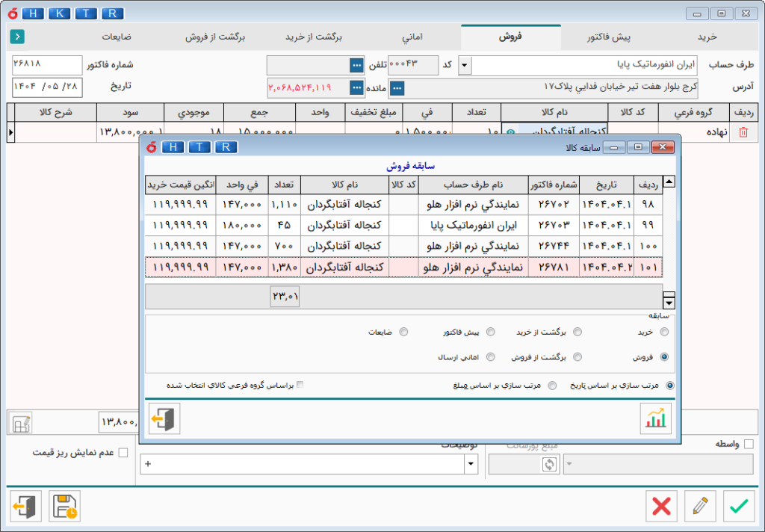Switch to the ضایعات tab
The height and width of the screenshot is (532, 765).
coord(117,37)
